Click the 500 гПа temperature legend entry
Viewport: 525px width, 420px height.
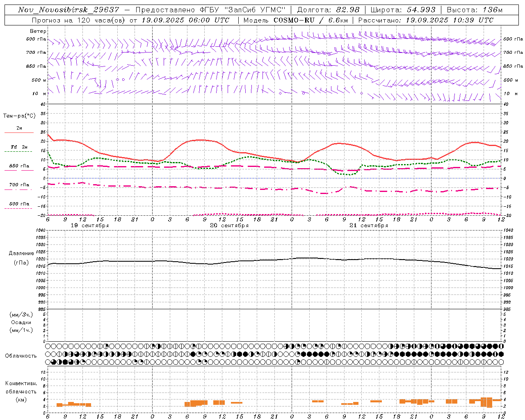coord(19,204)
